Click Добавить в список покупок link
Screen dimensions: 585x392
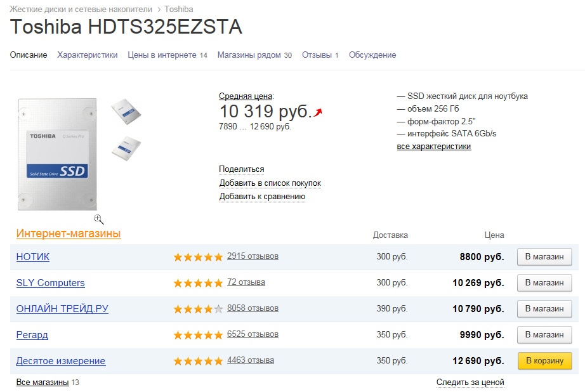point(270,183)
